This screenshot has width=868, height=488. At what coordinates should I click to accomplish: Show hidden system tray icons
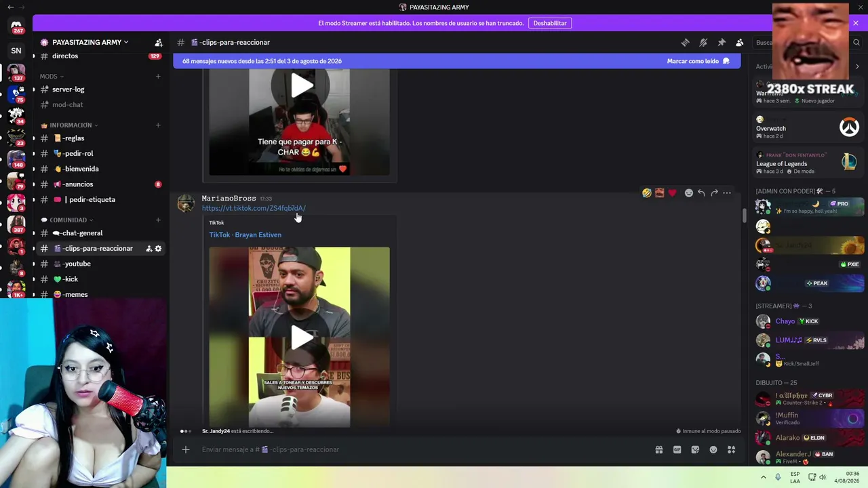[764, 477]
